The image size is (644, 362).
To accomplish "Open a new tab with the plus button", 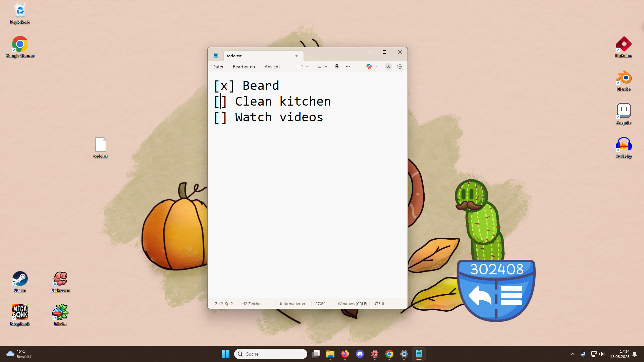I will coord(311,56).
